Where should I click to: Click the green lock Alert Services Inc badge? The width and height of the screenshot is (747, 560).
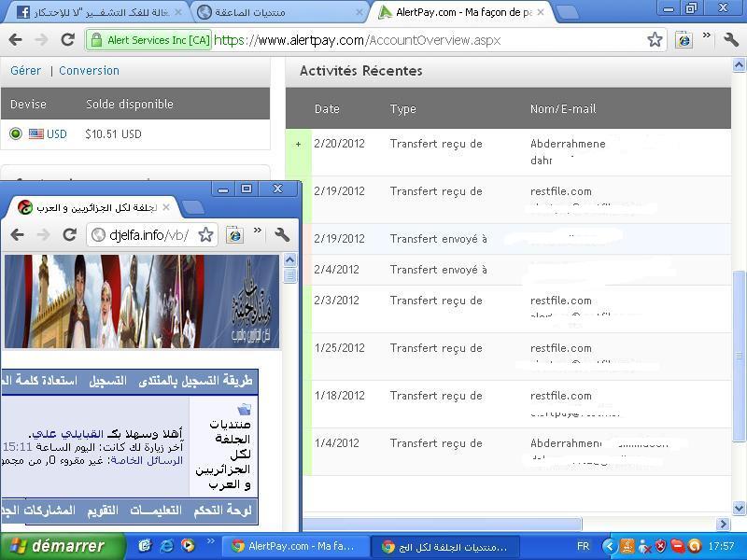(149, 40)
